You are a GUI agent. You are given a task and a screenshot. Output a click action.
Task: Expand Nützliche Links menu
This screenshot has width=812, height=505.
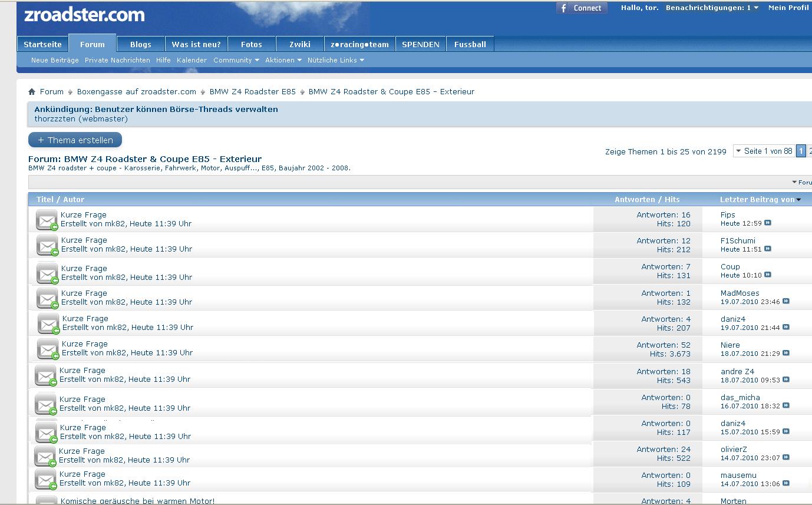(x=335, y=60)
